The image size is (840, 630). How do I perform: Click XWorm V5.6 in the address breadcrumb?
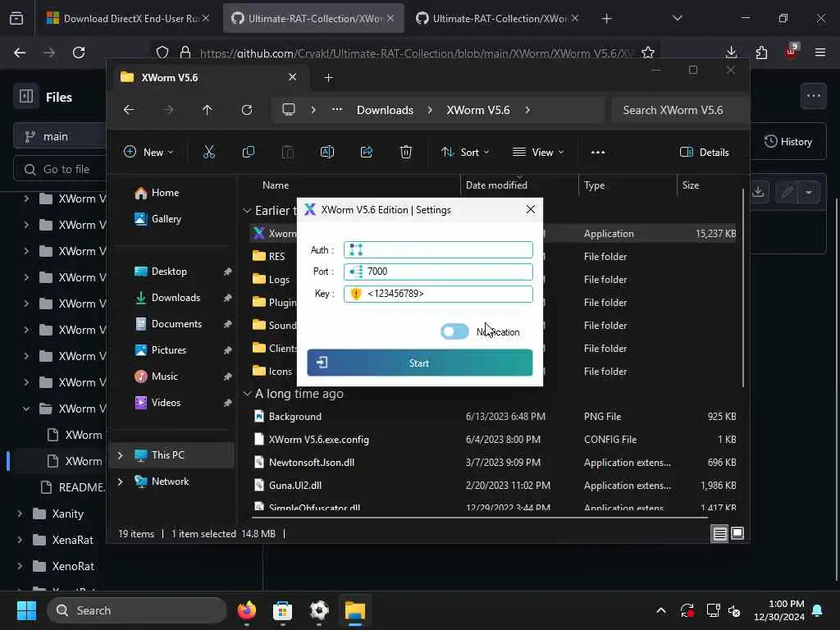pyautogui.click(x=478, y=110)
